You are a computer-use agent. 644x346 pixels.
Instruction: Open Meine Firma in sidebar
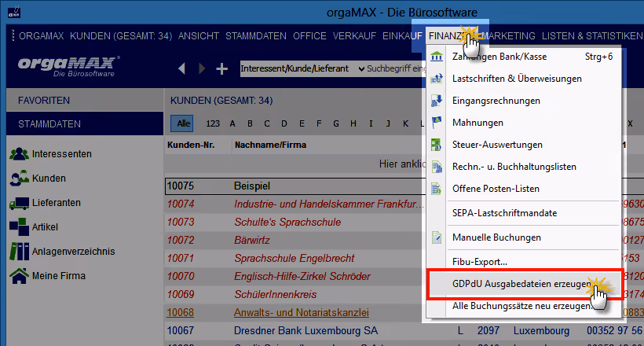pos(59,276)
